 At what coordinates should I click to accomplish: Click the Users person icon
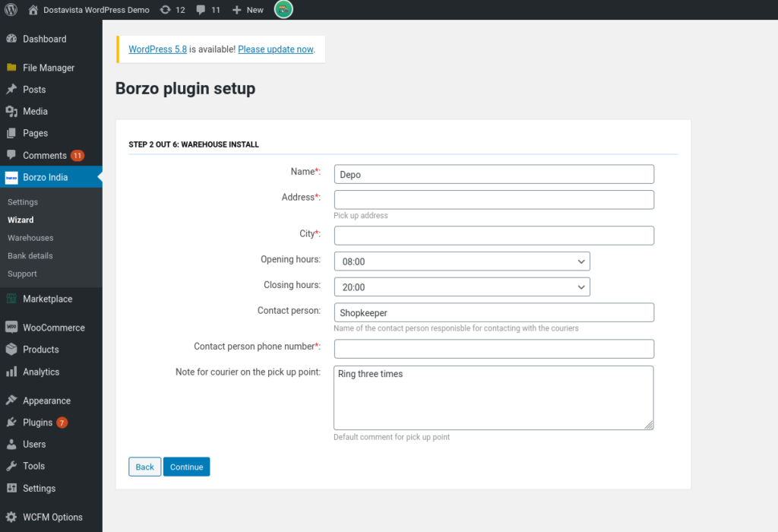tap(11, 444)
